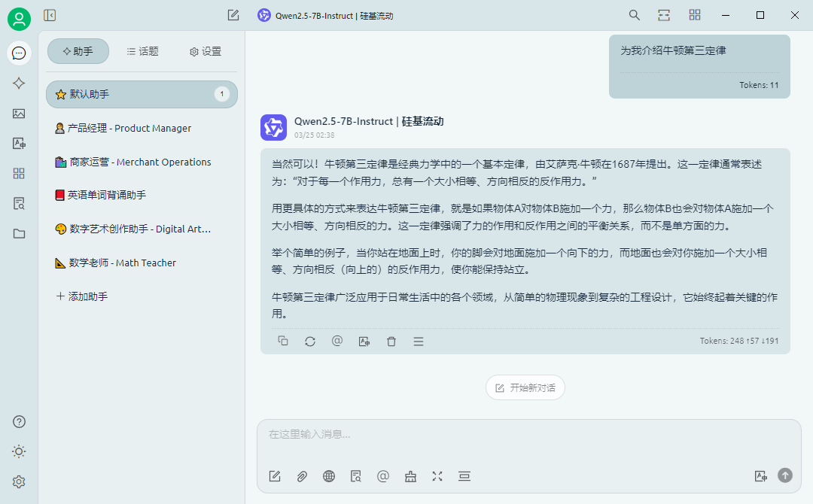The width and height of the screenshot is (813, 504).
Task: Start a new conversation with 开始新对话
Action: point(525,387)
